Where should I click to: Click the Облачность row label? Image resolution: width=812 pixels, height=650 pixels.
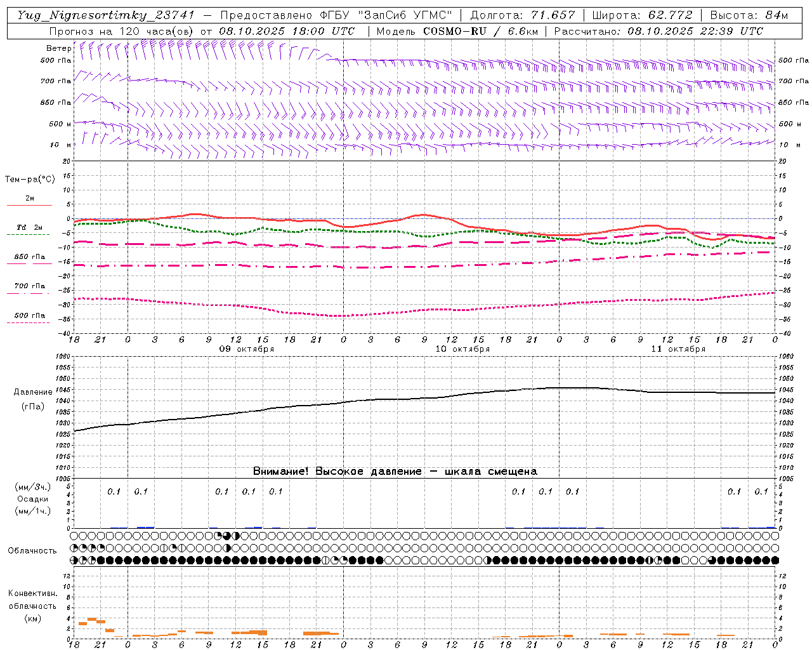(32, 551)
